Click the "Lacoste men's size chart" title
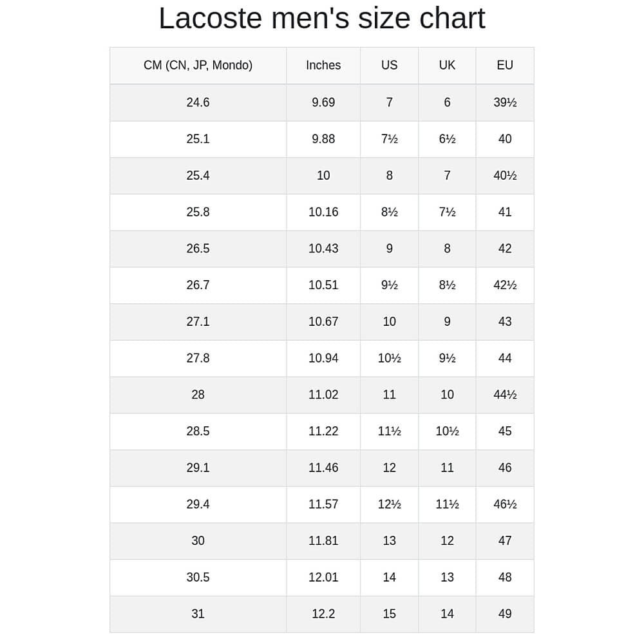Screen dimensions: 644x644 (321, 18)
